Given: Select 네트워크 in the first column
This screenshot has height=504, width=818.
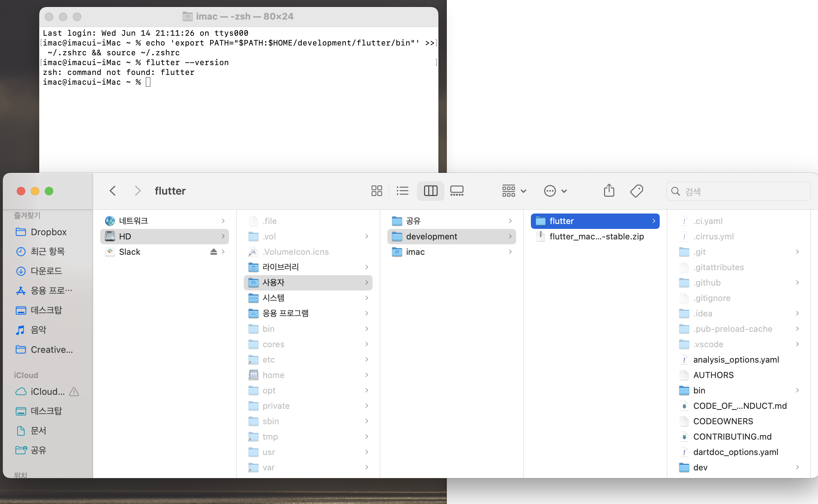Looking at the screenshot, I should tap(165, 221).
